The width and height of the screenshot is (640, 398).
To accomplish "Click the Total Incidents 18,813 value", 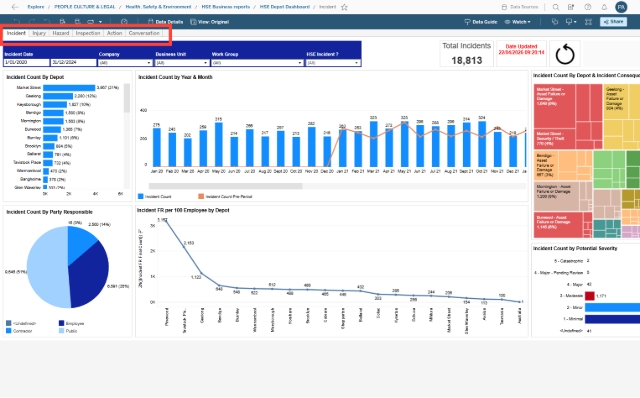I will pos(467,60).
